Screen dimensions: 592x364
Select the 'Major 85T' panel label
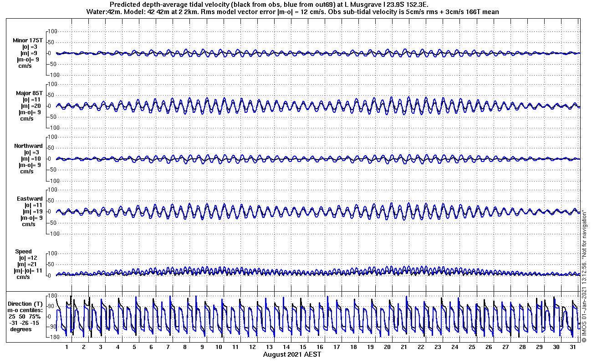pos(30,93)
